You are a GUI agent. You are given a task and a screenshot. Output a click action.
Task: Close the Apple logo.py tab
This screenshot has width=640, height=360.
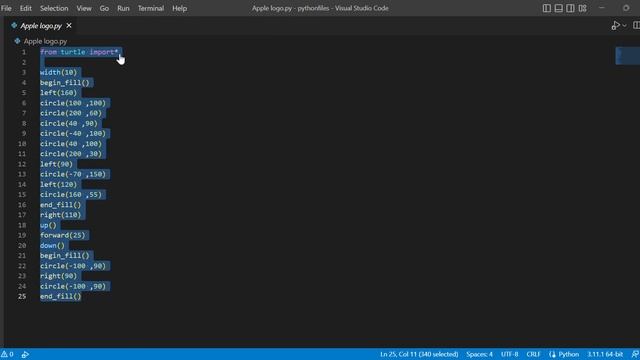tap(69, 25)
